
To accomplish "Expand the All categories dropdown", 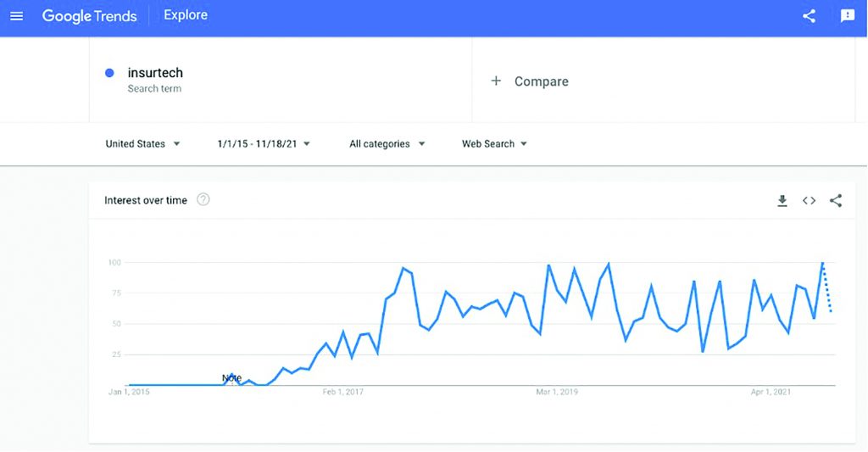I will tap(387, 144).
